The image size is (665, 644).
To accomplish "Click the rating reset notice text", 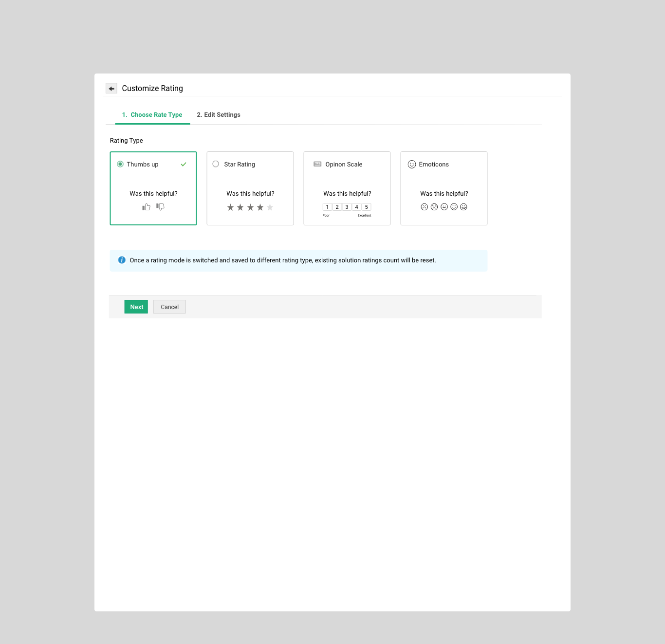I will pyautogui.click(x=283, y=260).
